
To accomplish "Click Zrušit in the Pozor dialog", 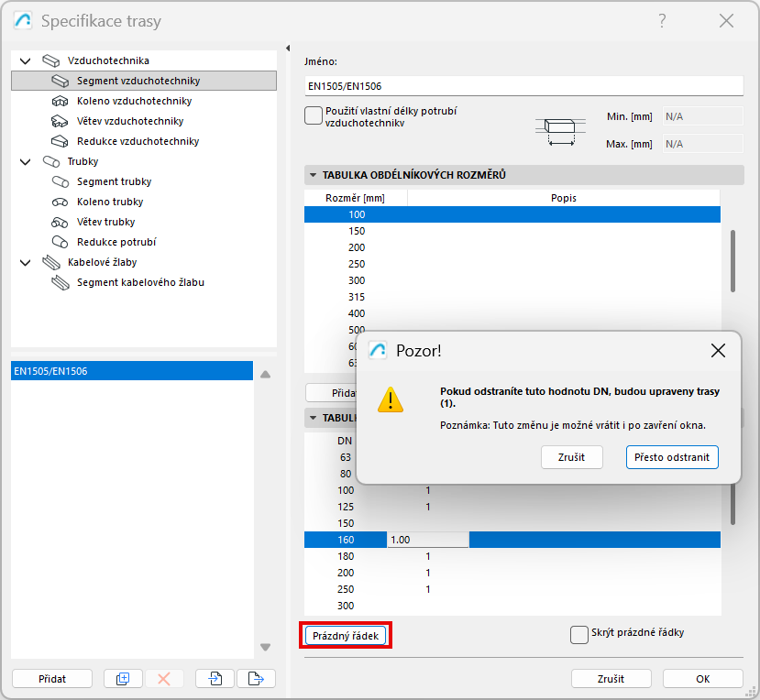I will 571,457.
